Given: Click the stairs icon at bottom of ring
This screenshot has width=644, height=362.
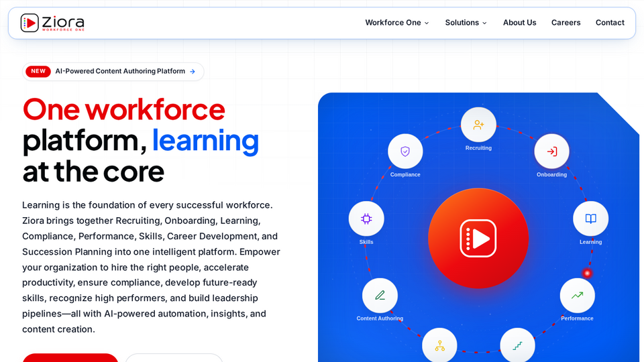Looking at the screenshot, I should (517, 345).
